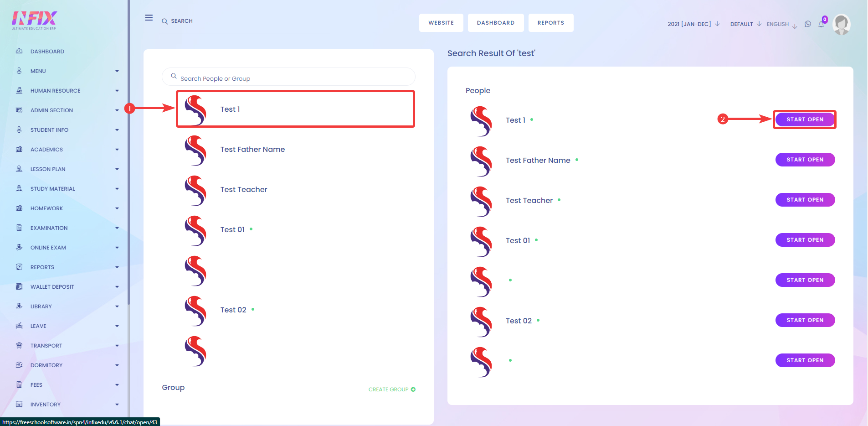Click the Fees sidebar icon

pyautogui.click(x=20, y=384)
